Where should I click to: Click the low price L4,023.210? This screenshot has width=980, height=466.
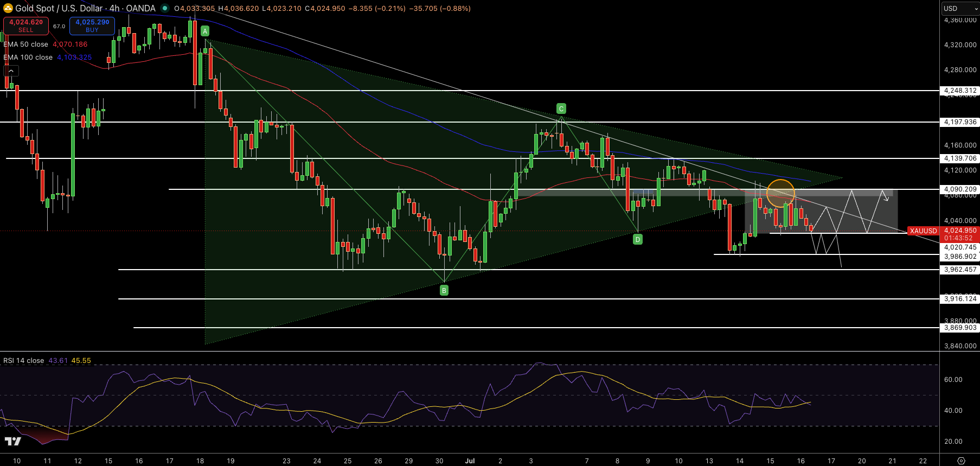[x=281, y=9]
